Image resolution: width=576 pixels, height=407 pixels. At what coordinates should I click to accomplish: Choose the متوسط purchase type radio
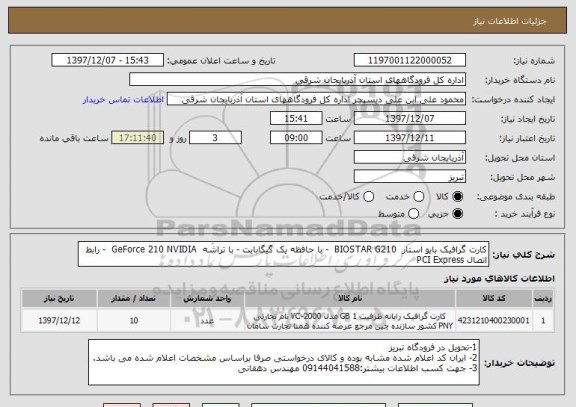tap(413, 213)
